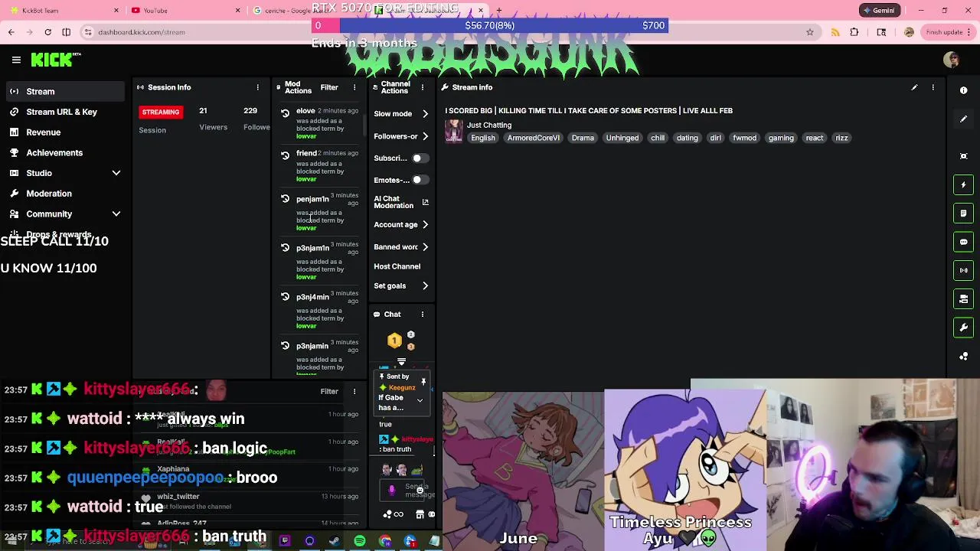Open Steam from the taskbar

335,541
